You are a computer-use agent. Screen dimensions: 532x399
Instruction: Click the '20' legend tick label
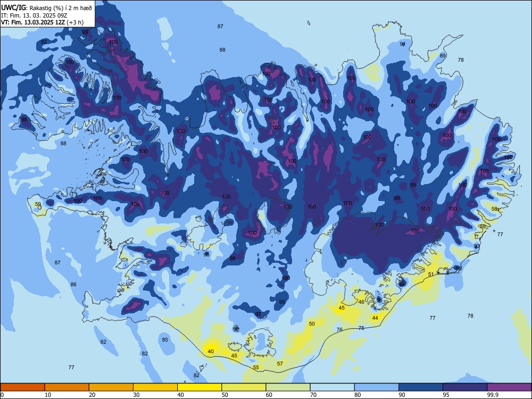coord(92,395)
